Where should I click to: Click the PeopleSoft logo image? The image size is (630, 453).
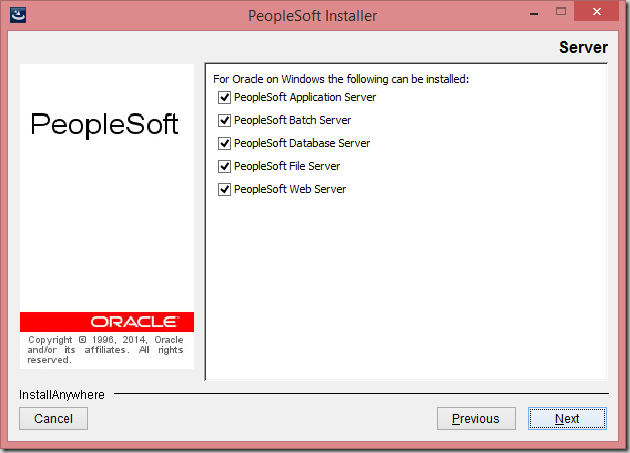click(x=104, y=125)
